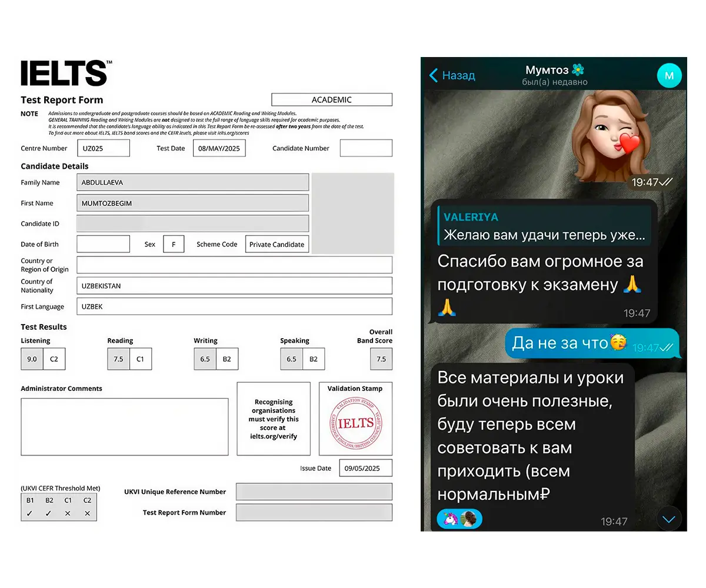Screen dimensions: 706x588
Task: Tap the unicorn reaction on last message
Action: (450, 519)
